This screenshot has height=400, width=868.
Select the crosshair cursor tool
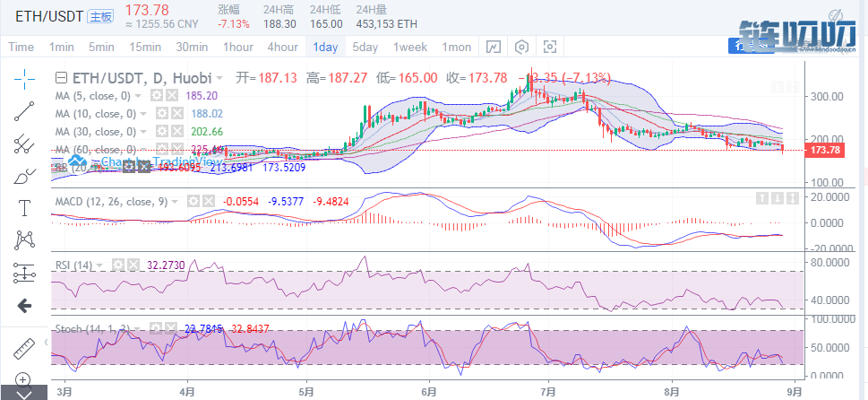coord(24,79)
